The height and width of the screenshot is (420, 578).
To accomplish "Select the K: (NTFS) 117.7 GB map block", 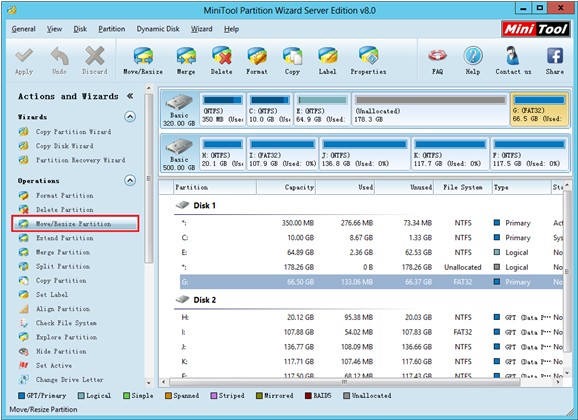I will 450,154.
